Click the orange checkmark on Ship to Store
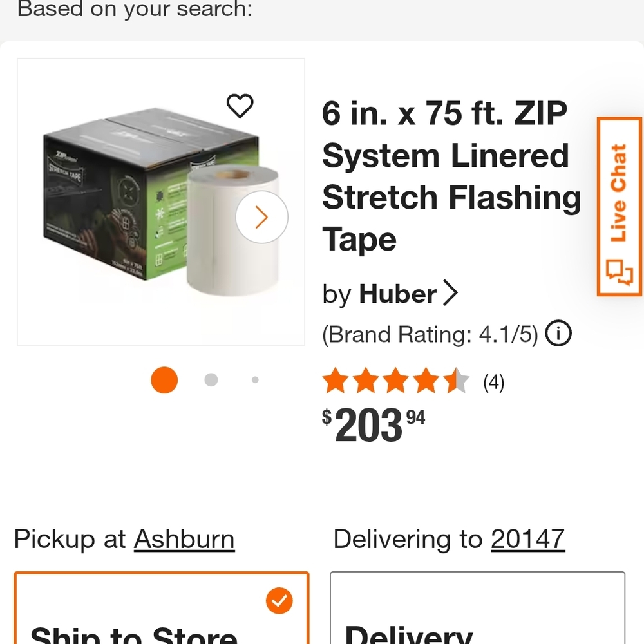This screenshot has height=644, width=644. point(279,601)
